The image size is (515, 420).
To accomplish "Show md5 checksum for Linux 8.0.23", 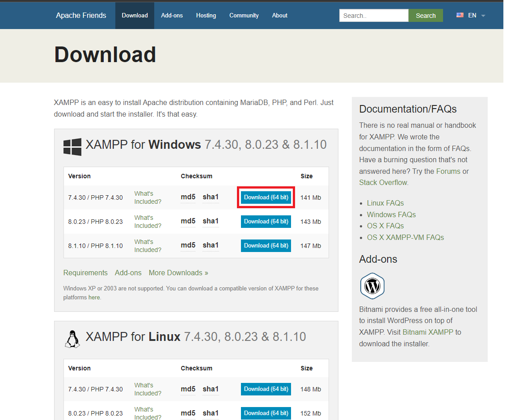I will click(188, 413).
